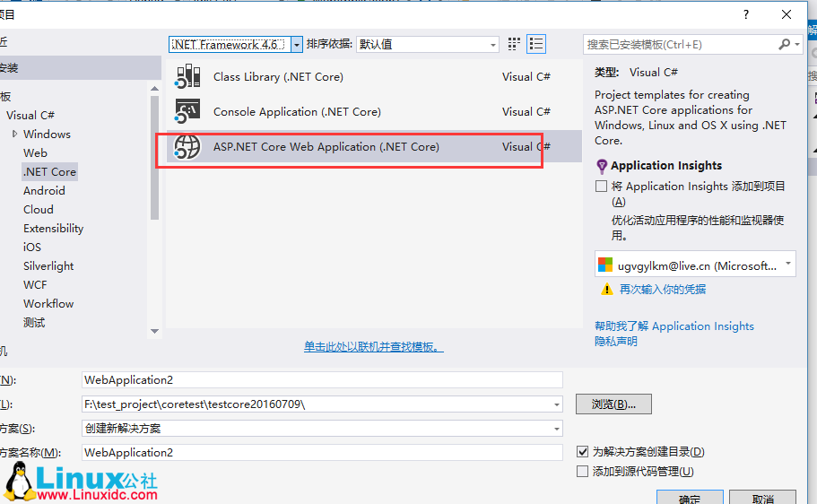This screenshot has height=504, width=817.
Task: Open the sort by default dropdown
Action: [x=492, y=45]
